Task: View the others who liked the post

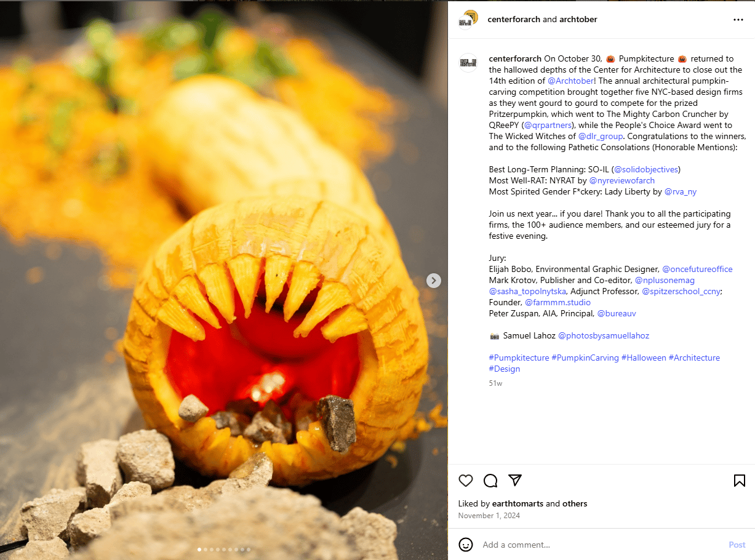Action: point(575,503)
